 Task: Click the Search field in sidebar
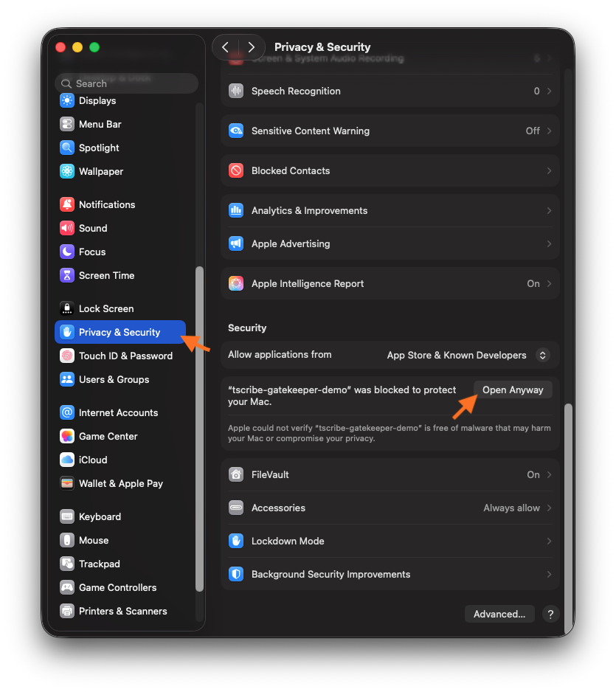click(127, 83)
